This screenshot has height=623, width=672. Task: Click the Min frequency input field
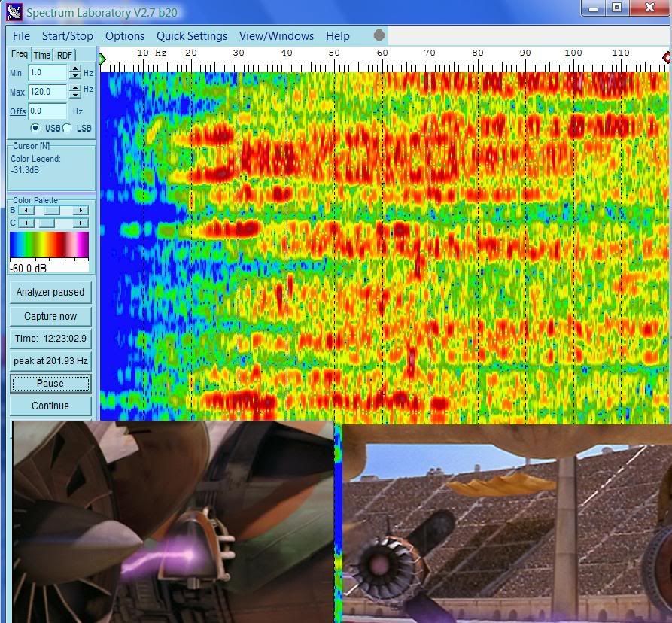point(47,72)
